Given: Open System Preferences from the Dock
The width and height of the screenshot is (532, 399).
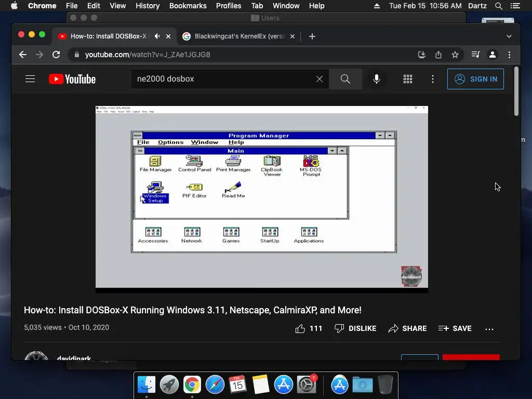Looking at the screenshot, I should click(307, 385).
